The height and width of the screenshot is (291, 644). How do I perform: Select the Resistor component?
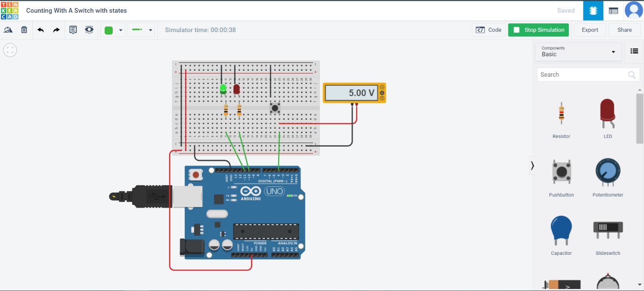click(x=561, y=119)
